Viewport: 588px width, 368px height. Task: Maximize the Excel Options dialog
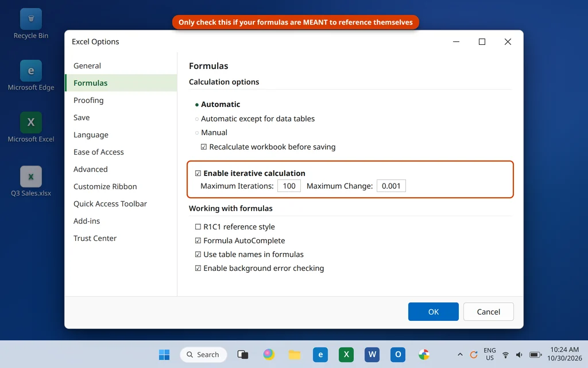coord(482,41)
